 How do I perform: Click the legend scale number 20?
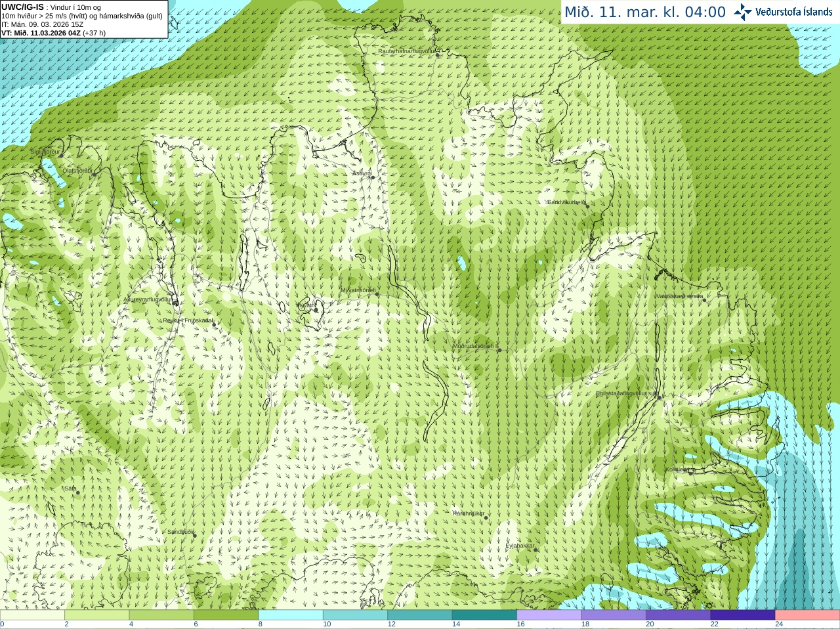click(x=650, y=624)
